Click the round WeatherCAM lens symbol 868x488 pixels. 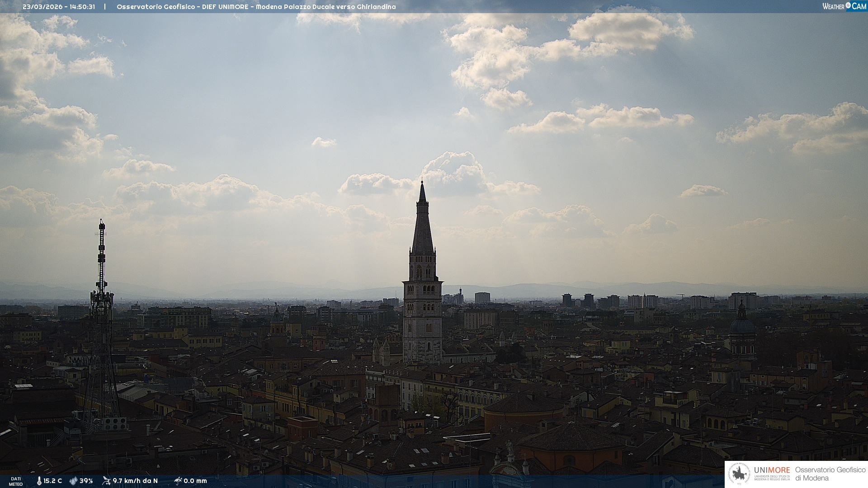(848, 5)
